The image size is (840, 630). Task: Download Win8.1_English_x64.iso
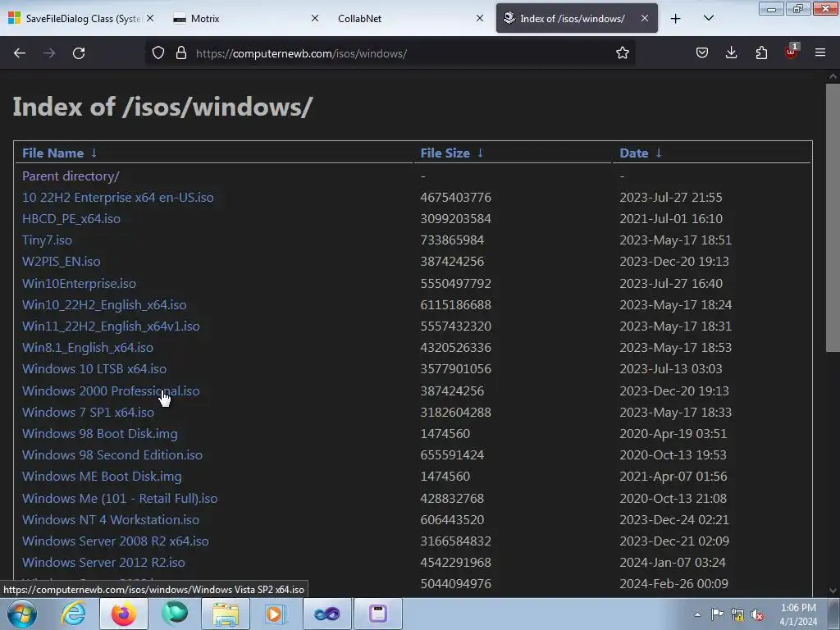87,348
